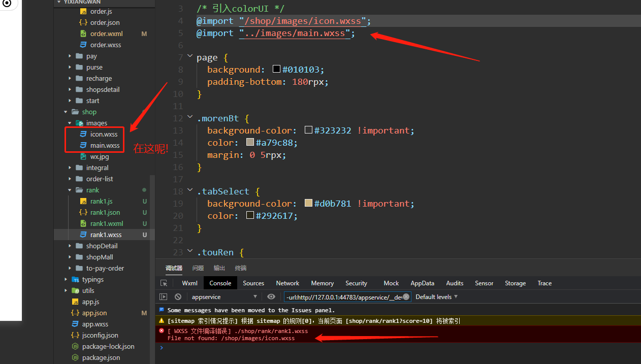Switch to the 调试器 panel tab
The width and height of the screenshot is (641, 364).
point(174,268)
